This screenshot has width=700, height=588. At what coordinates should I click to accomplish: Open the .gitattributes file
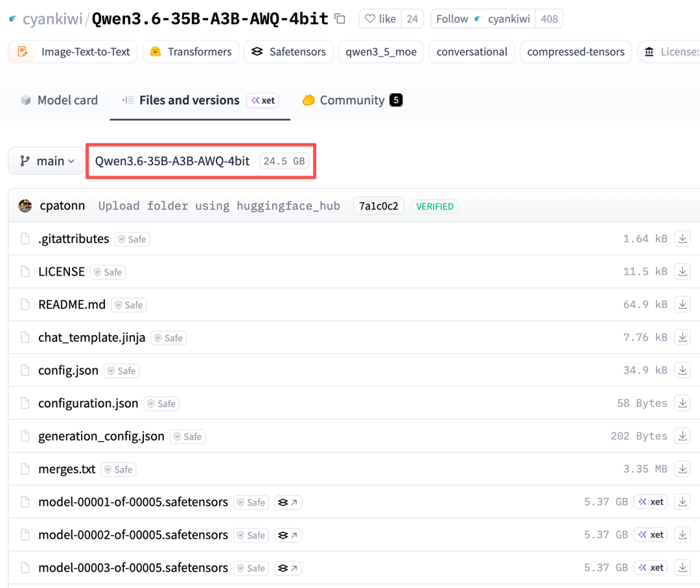pos(74,239)
